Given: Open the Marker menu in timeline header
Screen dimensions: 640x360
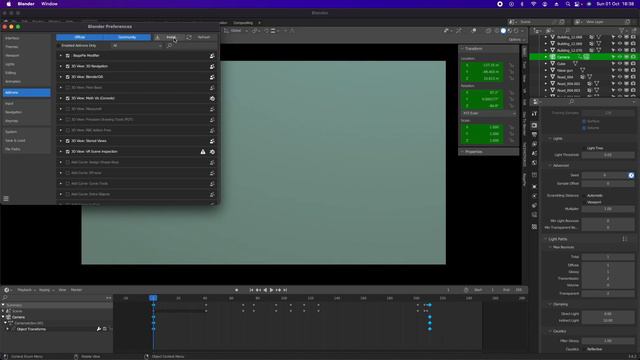Looking at the screenshot, I should 76,290.
